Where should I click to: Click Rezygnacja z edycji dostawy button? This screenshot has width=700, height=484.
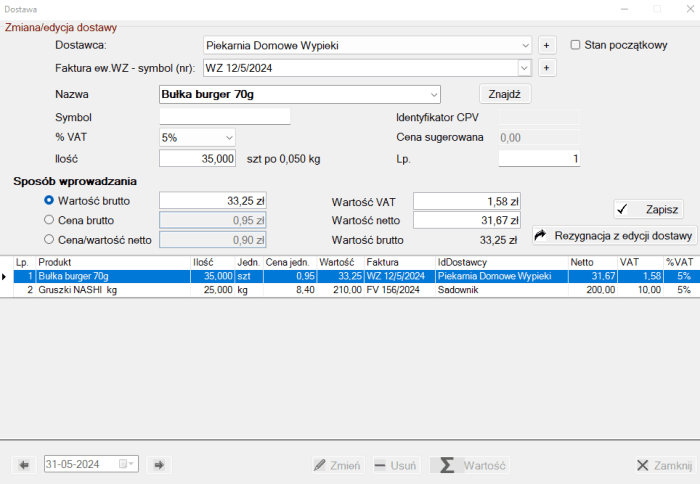(x=614, y=235)
